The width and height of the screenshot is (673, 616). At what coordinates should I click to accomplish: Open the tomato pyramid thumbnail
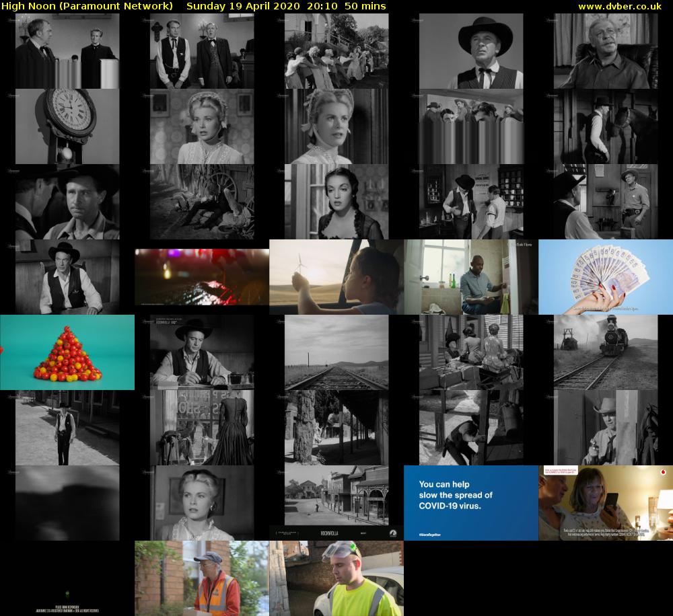click(x=67, y=352)
